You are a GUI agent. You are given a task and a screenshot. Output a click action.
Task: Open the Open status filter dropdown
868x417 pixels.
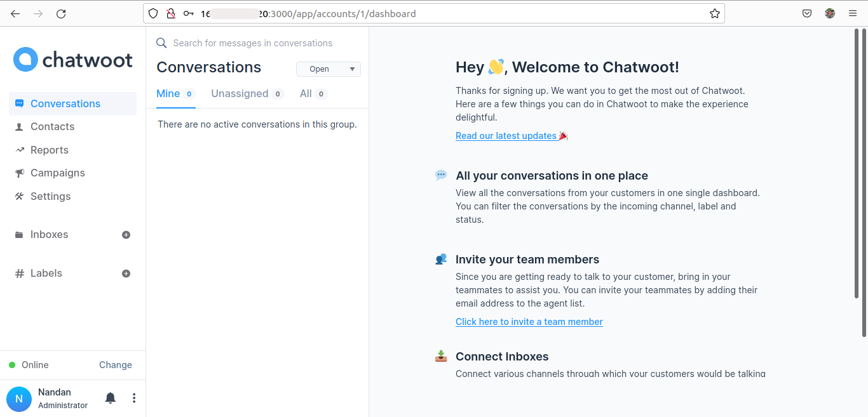click(x=329, y=69)
